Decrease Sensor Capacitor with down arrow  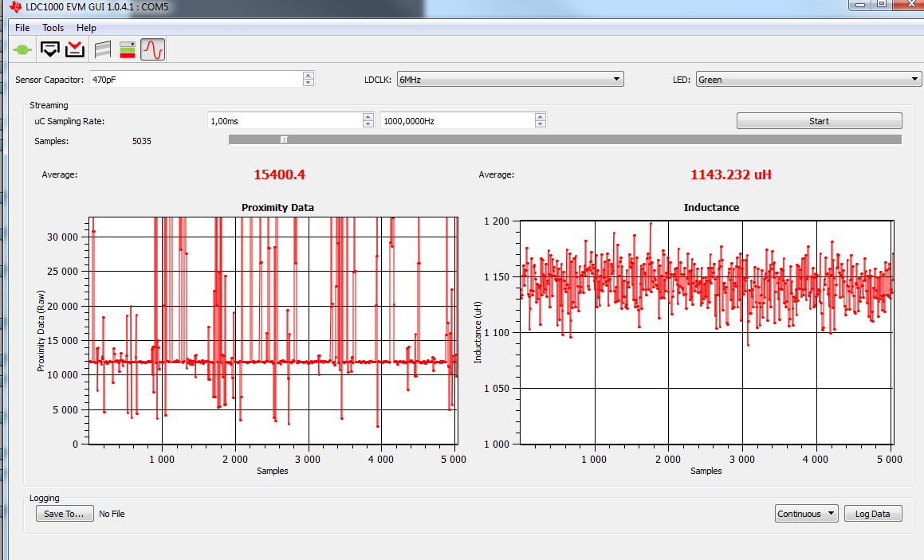pos(309,82)
